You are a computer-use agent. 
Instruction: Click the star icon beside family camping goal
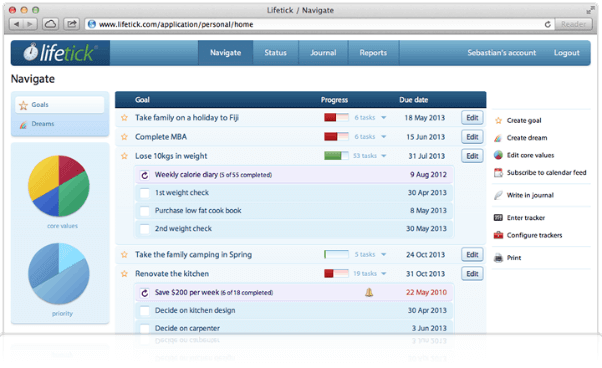tap(124, 255)
